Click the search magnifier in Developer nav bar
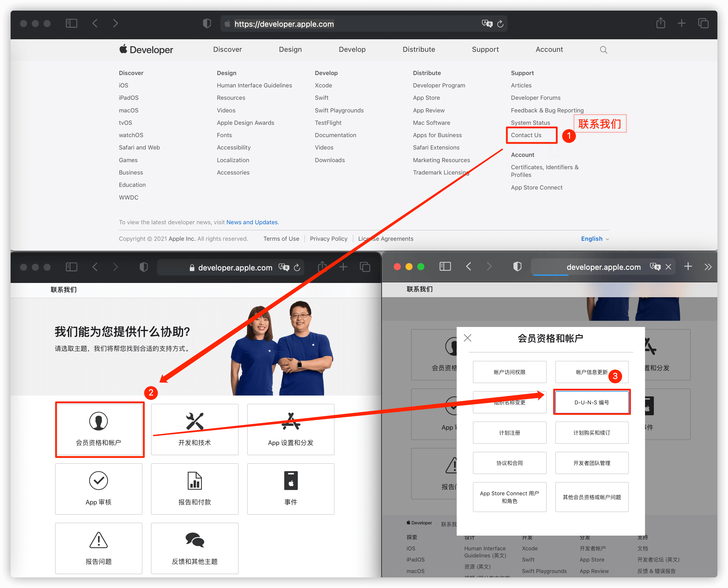Image resolution: width=728 pixels, height=588 pixels. click(x=603, y=50)
